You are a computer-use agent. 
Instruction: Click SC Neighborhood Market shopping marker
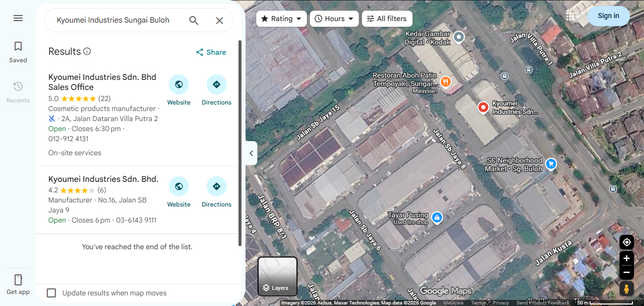click(551, 164)
